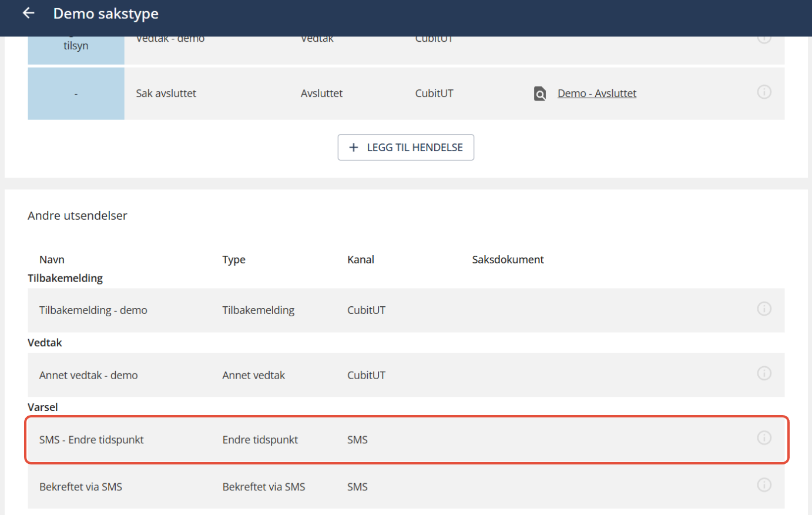Click SMS channel in Bekreftet via SMS row
Image resolution: width=812 pixels, height=515 pixels.
pyautogui.click(x=358, y=487)
